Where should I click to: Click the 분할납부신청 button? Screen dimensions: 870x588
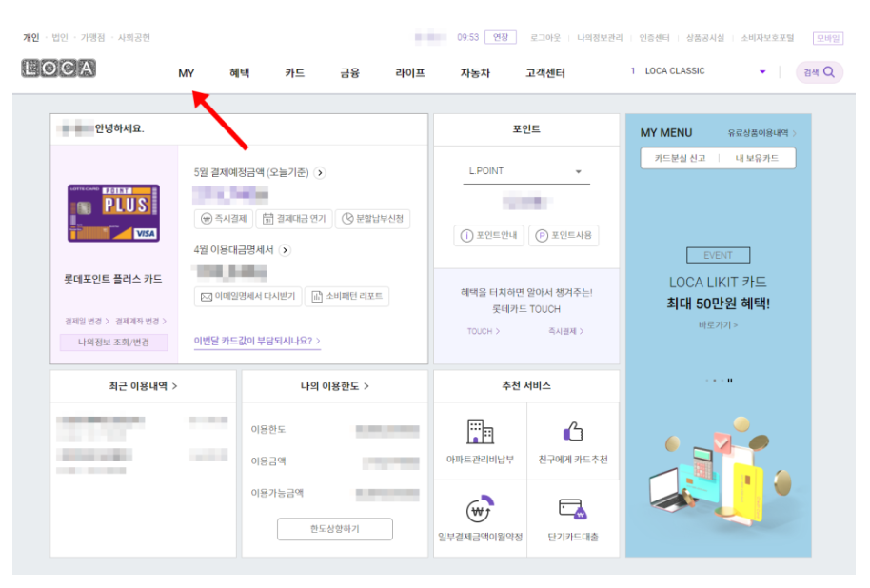[x=373, y=219]
